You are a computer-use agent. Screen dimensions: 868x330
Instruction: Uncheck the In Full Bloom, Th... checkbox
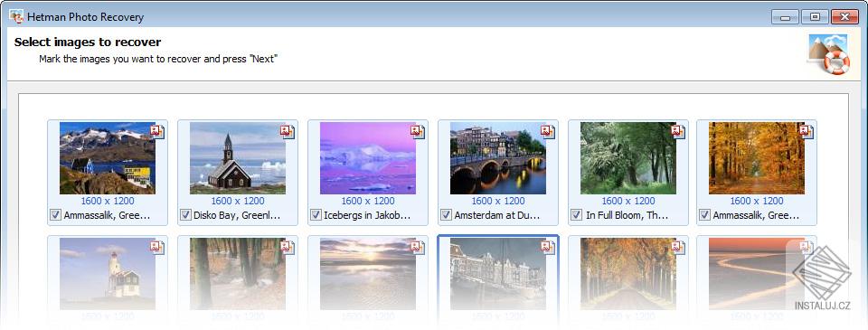coord(576,215)
